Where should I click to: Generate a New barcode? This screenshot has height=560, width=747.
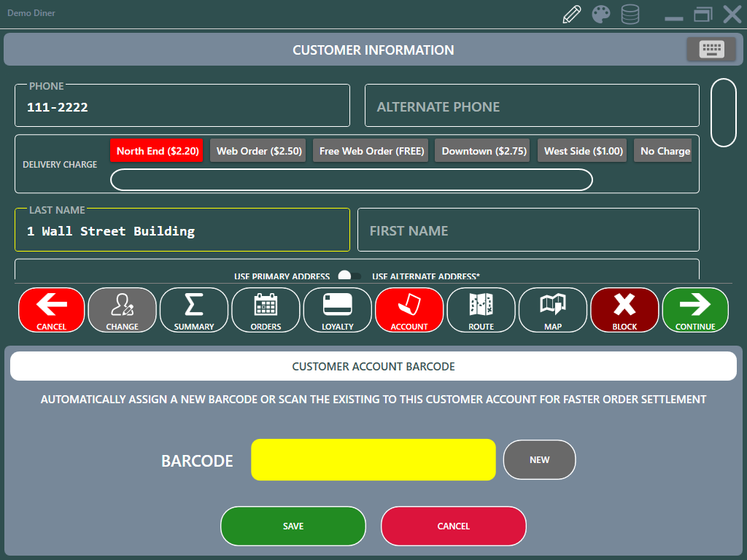click(x=539, y=460)
